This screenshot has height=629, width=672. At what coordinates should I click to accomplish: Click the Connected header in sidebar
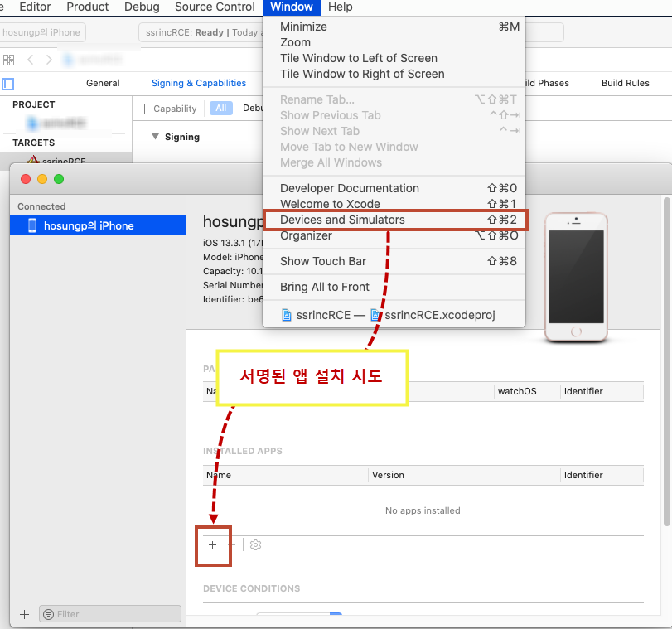(41, 206)
